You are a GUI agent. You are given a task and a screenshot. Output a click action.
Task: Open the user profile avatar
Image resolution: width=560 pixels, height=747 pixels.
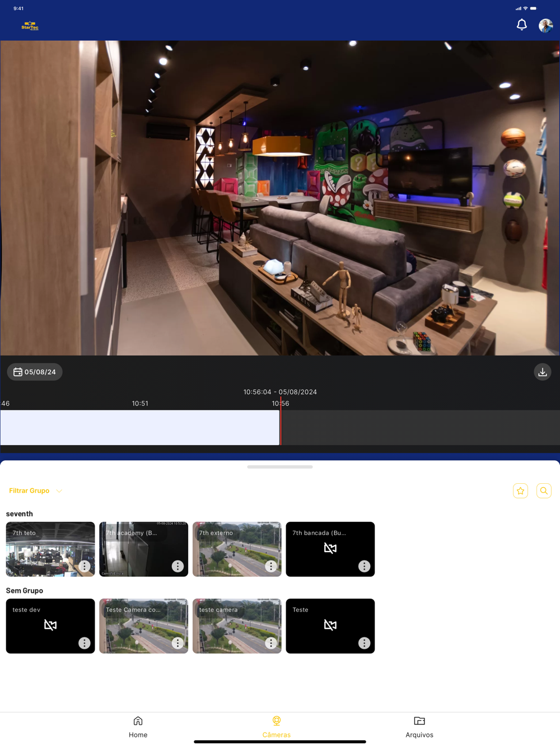pos(545,25)
